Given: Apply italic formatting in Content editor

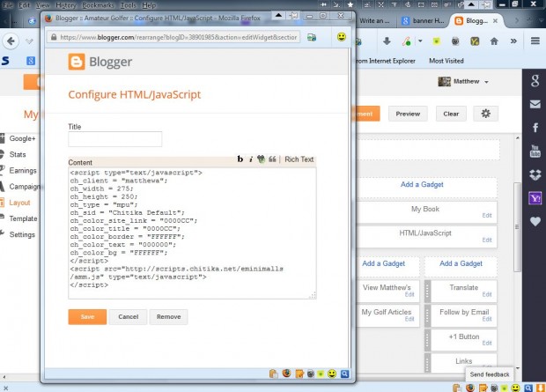Looking at the screenshot, I should tap(251, 159).
